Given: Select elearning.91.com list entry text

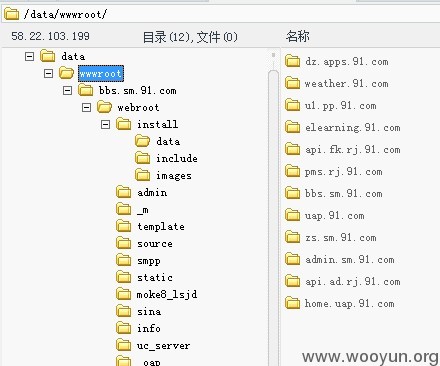Looking at the screenshot, I should coord(352,128).
